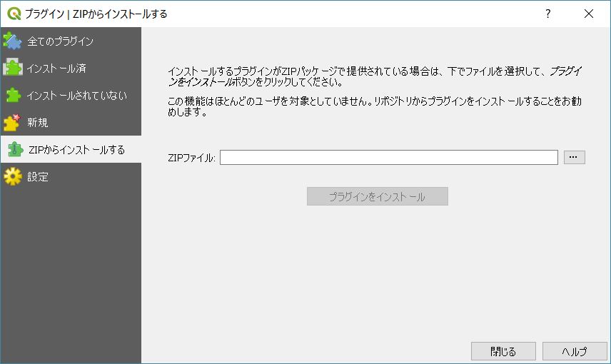Click the プラグインをインストール button
The height and width of the screenshot is (364, 611).
tap(377, 196)
